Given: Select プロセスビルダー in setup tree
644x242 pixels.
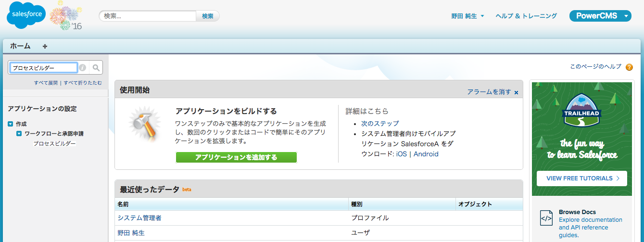Looking at the screenshot, I should coord(54,143).
